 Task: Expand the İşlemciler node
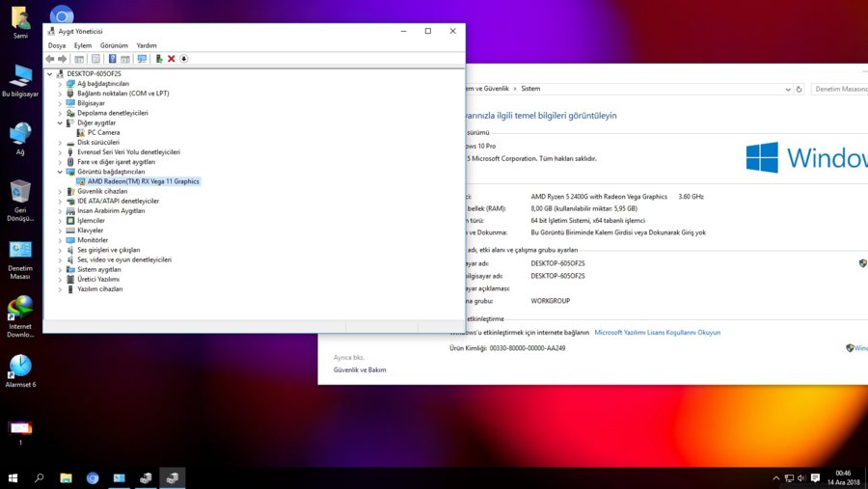60,221
